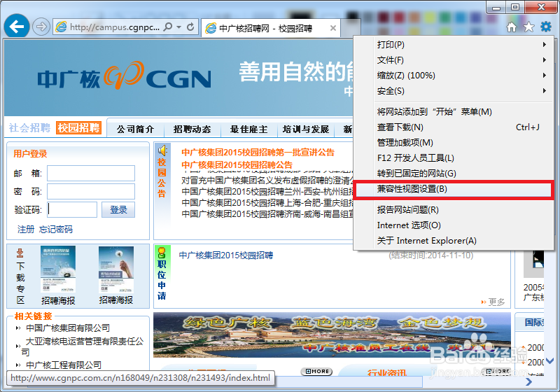Click the 职位申请 person icon

pos(162,253)
